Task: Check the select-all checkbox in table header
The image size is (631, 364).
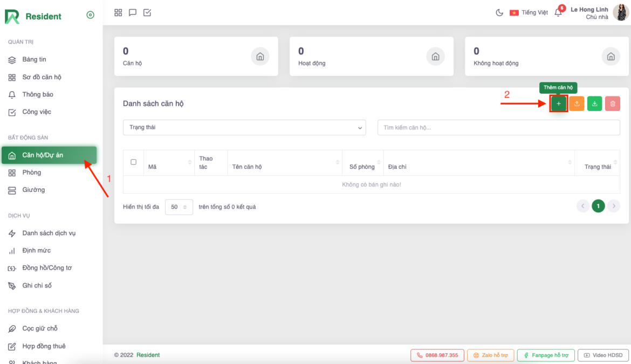Action: click(x=134, y=162)
